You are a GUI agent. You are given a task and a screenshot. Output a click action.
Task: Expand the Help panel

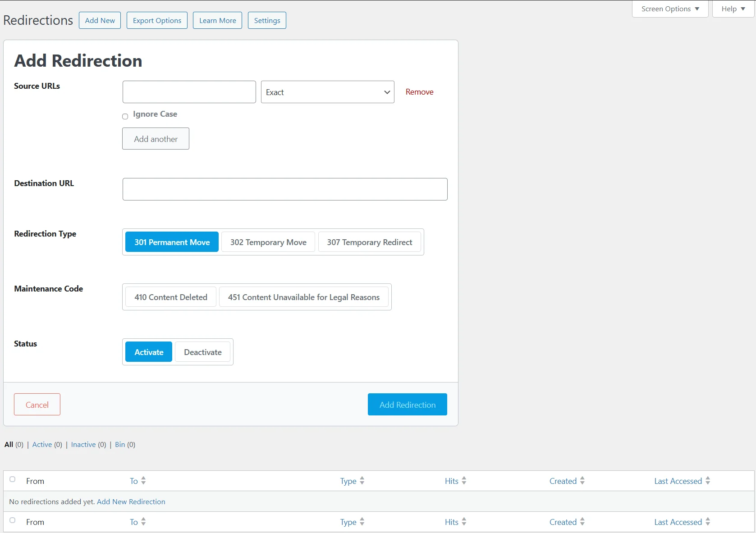click(733, 9)
